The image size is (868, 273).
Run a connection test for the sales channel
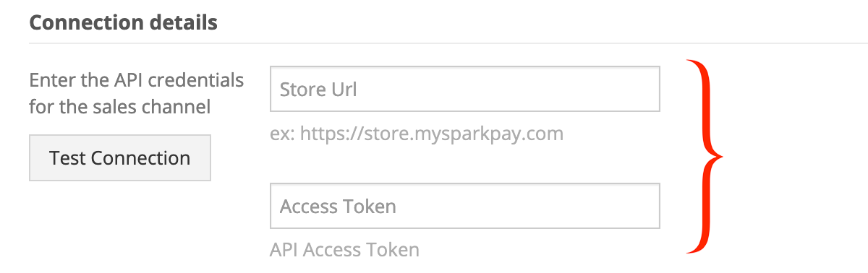click(x=120, y=157)
